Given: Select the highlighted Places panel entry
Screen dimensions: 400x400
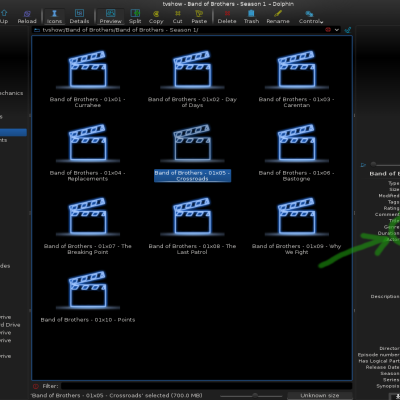Looking at the screenshot, I should [x=13, y=132].
